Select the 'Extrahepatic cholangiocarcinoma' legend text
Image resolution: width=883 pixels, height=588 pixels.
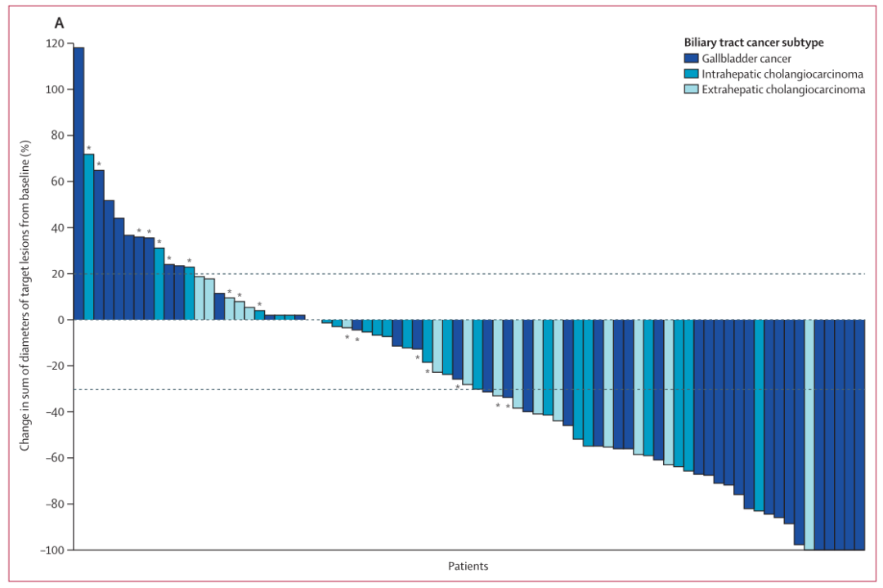click(x=783, y=90)
